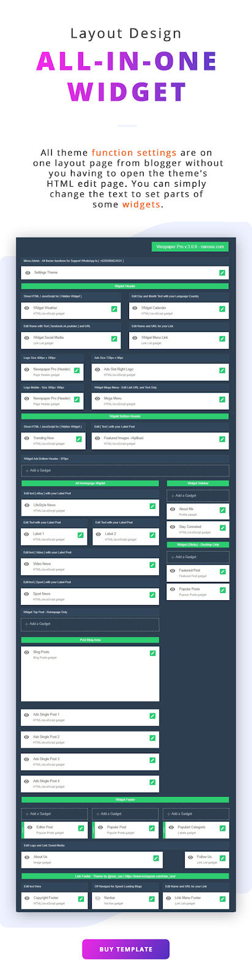
Task: Hide the Video News gadget
Action: pos(26,564)
